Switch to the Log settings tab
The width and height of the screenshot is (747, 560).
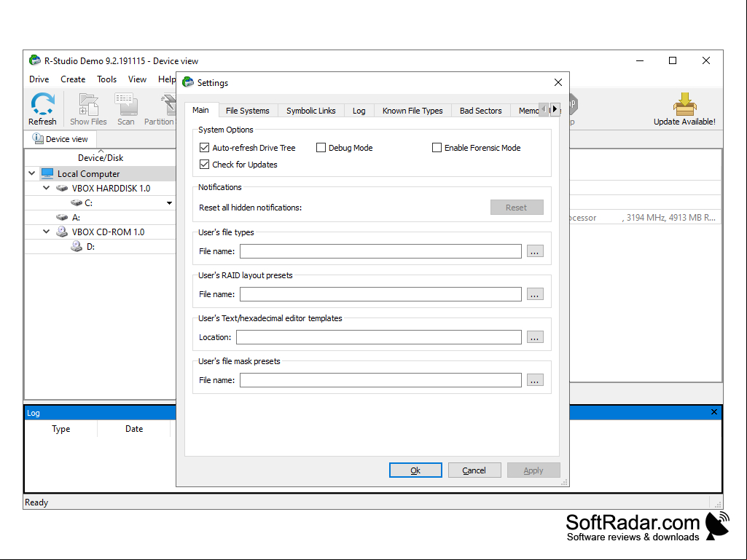pos(359,111)
